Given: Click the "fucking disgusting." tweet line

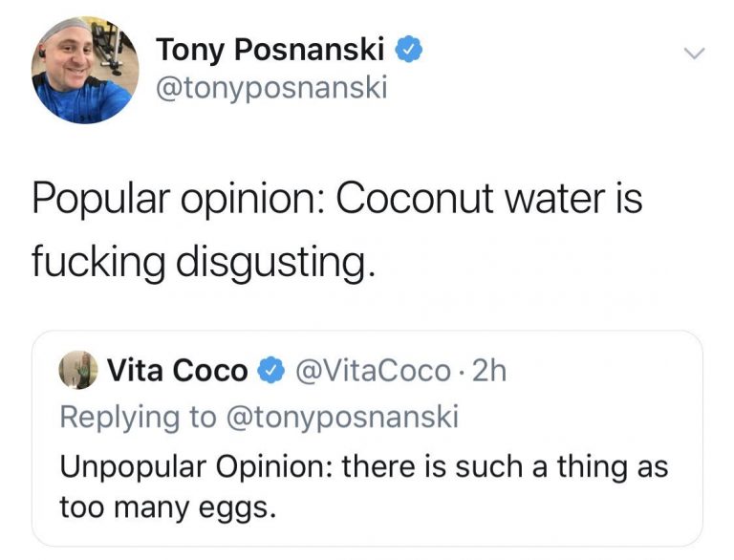Looking at the screenshot, I should (200, 259).
